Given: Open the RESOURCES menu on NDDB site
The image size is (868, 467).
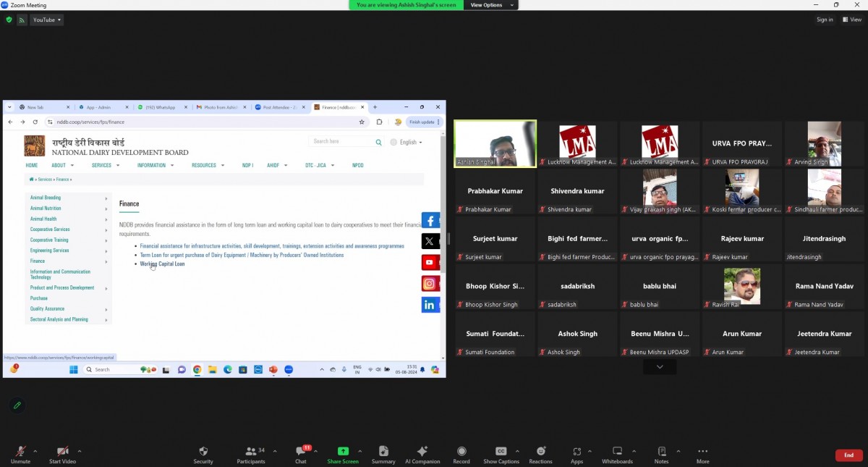Looking at the screenshot, I should pyautogui.click(x=207, y=165).
